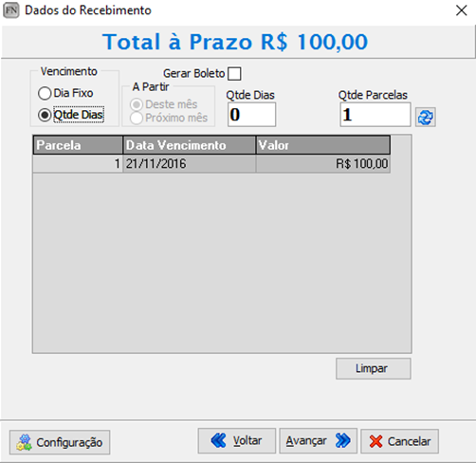This screenshot has width=476, height=463.
Task: Click the Limpar button
Action: point(374,368)
